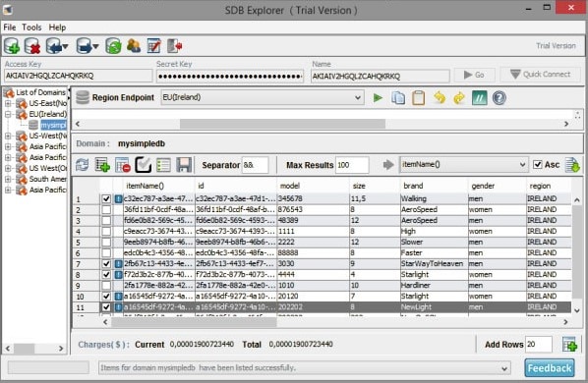
Task: Run query with green play icon
Action: coord(378,98)
